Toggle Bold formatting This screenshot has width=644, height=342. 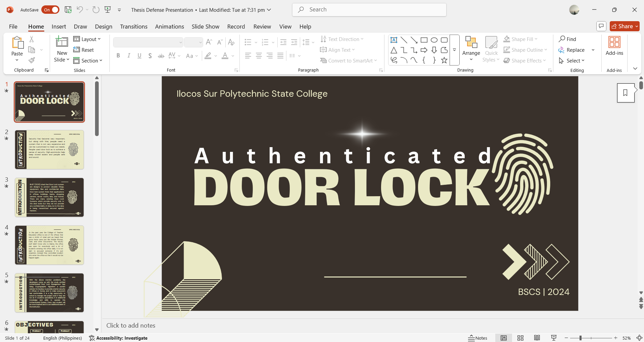click(118, 56)
